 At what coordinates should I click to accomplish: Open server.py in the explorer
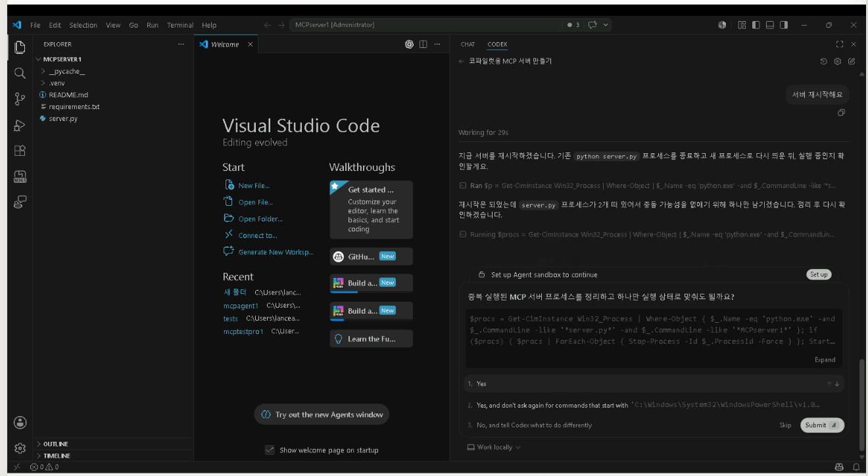point(63,118)
